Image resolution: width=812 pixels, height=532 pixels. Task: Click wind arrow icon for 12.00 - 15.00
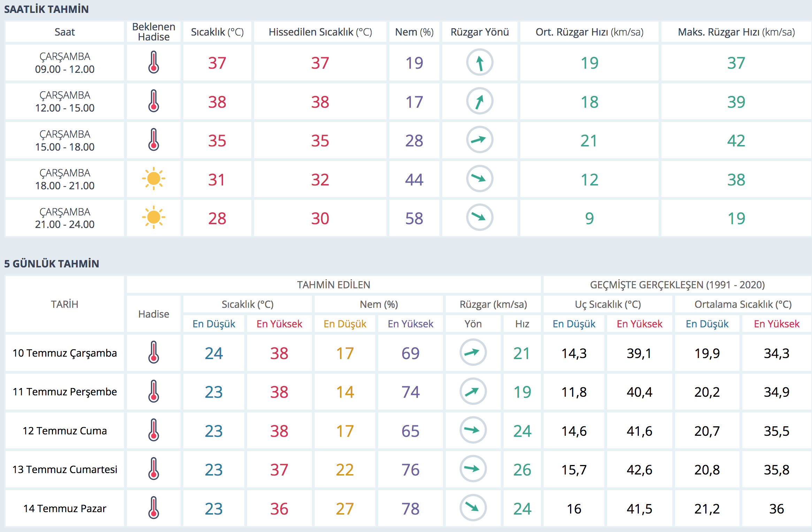point(480,101)
